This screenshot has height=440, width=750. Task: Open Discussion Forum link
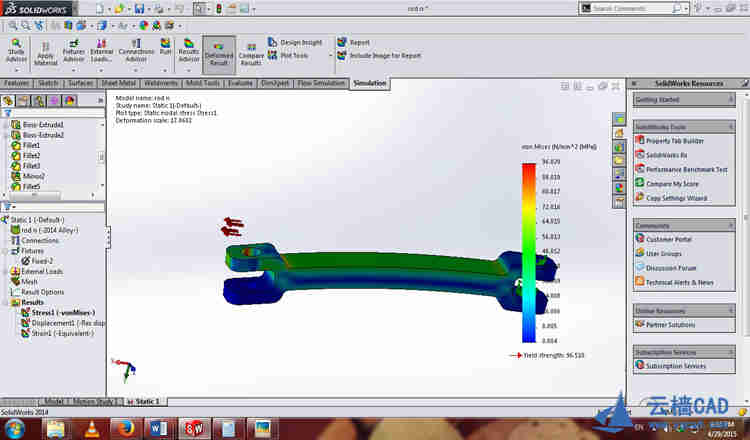click(x=671, y=268)
